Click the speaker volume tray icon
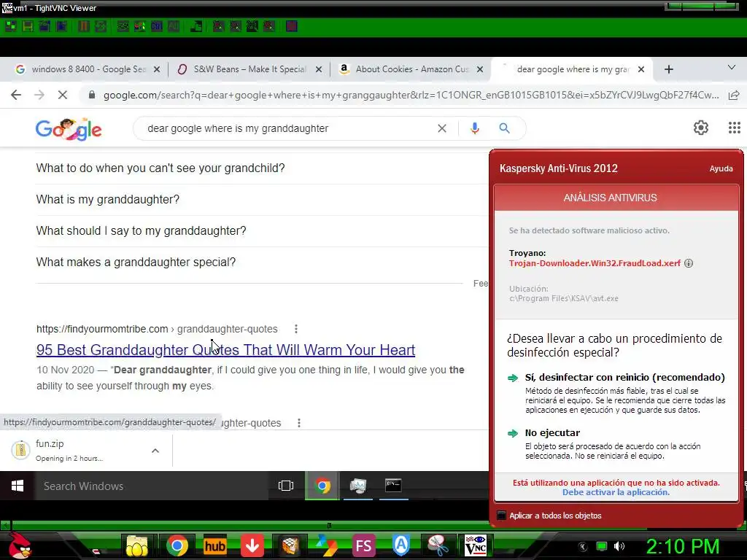This screenshot has height=560, width=747. point(619,546)
